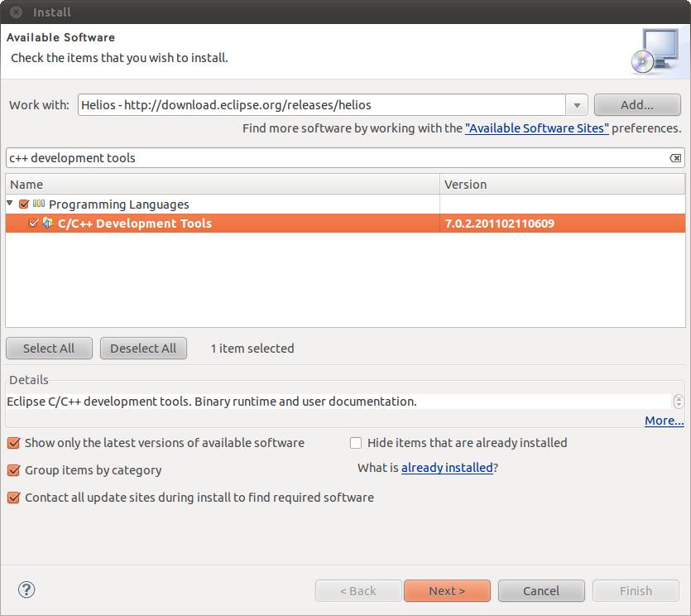The width and height of the screenshot is (691, 616).
Task: Toggle the Programming Languages category checkbox
Action: 24,205
